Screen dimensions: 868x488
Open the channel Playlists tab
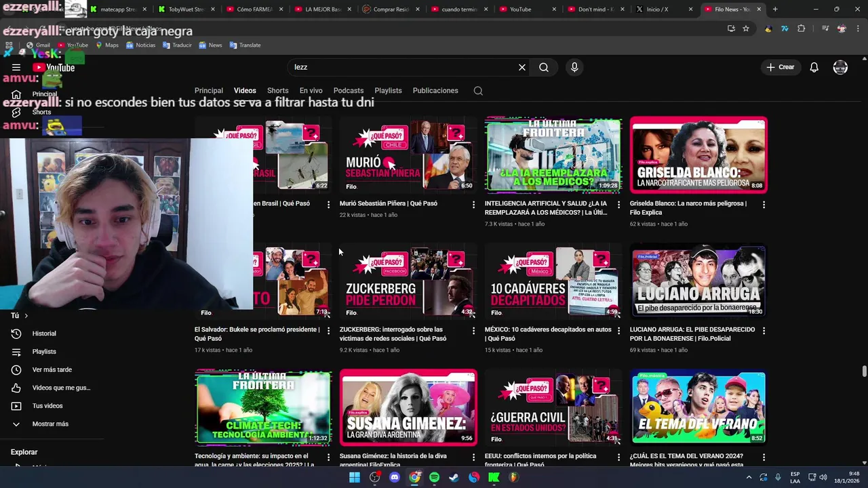(x=388, y=91)
